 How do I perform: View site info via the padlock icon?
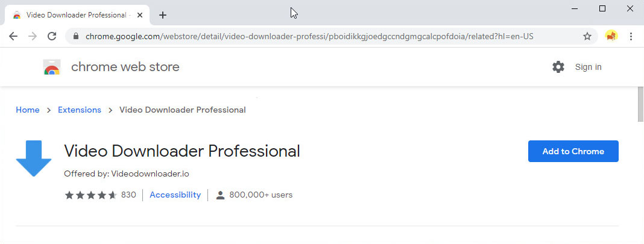point(75,37)
